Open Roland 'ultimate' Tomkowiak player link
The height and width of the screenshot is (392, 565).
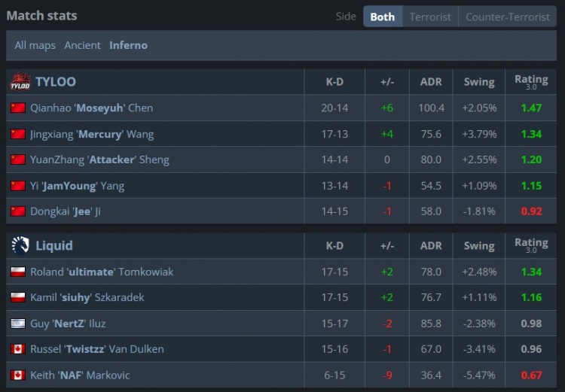tap(102, 272)
